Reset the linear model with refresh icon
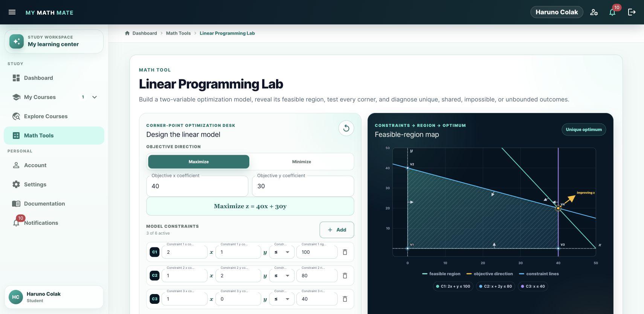The width and height of the screenshot is (644, 314). click(346, 128)
